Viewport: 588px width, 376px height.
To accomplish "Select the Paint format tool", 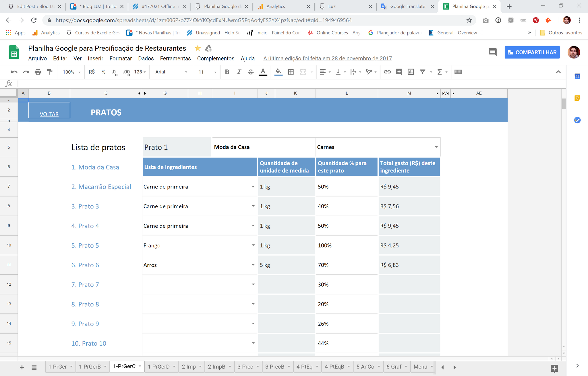I will [50, 72].
